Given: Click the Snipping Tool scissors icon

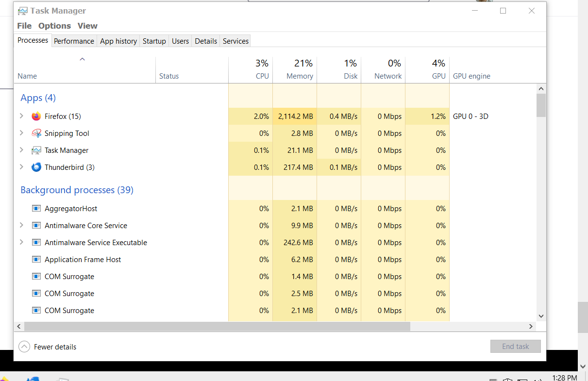Looking at the screenshot, I should (x=36, y=133).
